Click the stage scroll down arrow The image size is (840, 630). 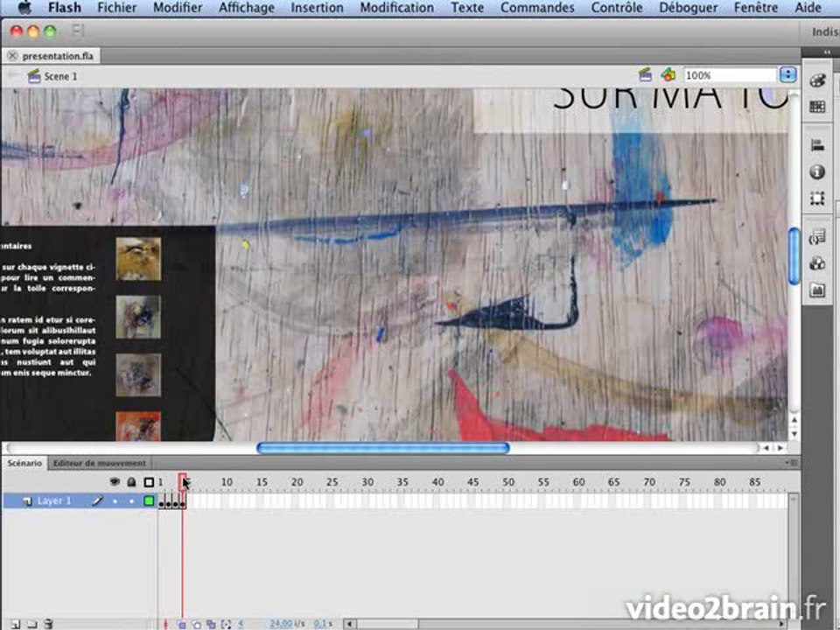coord(794,433)
